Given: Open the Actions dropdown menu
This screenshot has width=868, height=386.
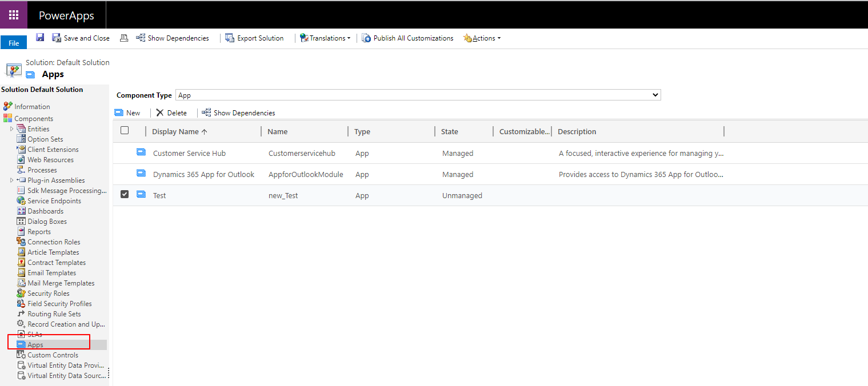Looking at the screenshot, I should coord(482,38).
